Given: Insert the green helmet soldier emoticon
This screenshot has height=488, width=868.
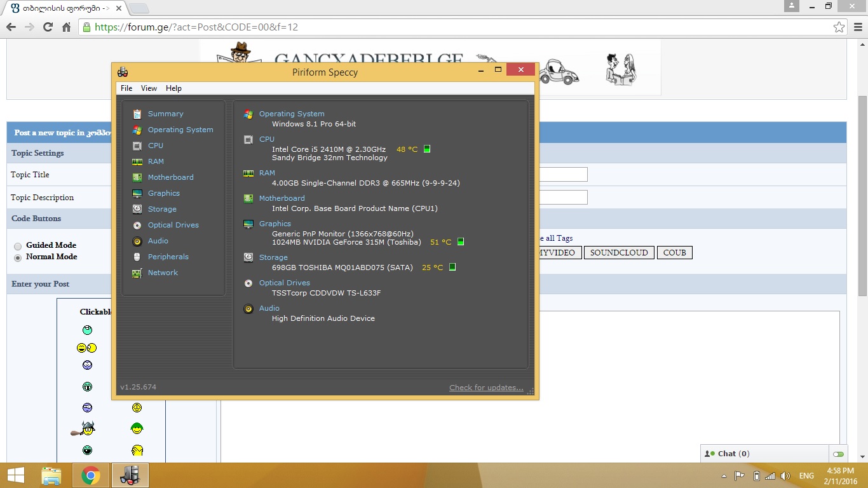Looking at the screenshot, I should pyautogui.click(x=137, y=428).
